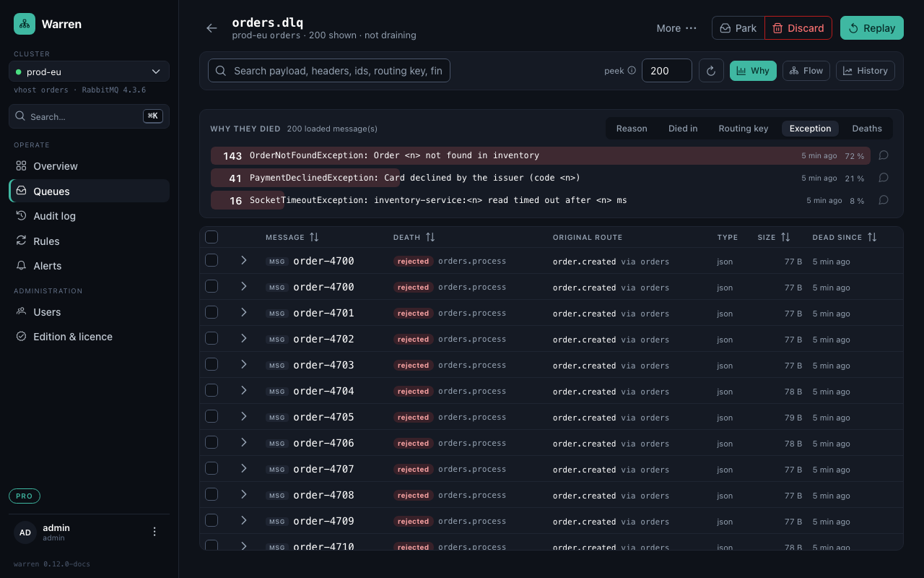Expand the order-4704 message row

[x=244, y=390]
